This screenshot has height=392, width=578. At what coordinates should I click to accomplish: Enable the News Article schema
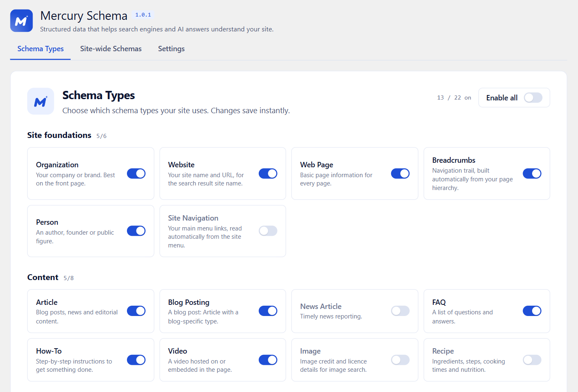click(400, 311)
